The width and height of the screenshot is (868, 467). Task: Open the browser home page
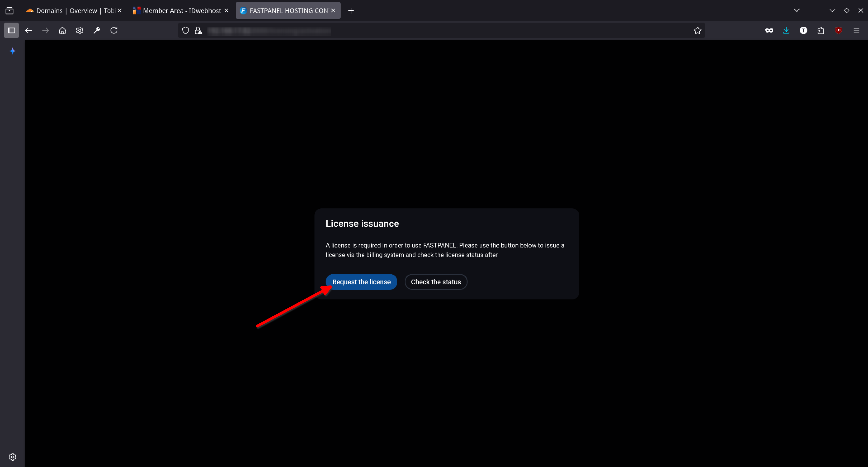tap(62, 31)
